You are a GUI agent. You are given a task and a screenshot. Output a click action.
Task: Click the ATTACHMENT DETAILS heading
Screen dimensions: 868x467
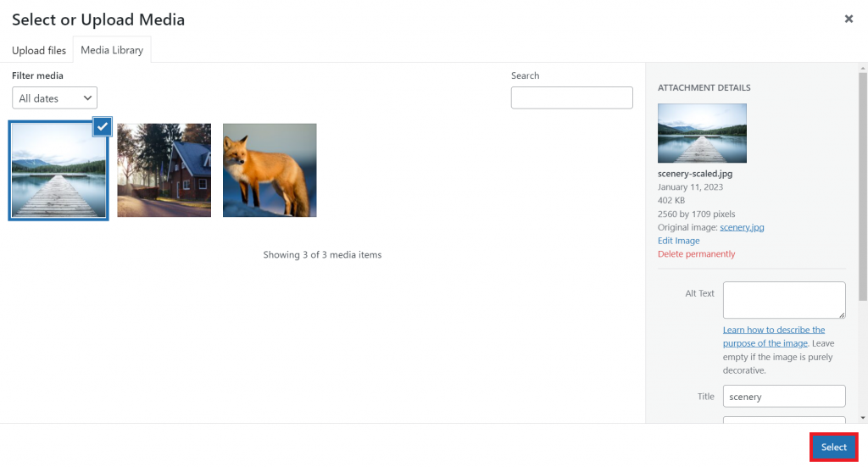click(x=704, y=87)
